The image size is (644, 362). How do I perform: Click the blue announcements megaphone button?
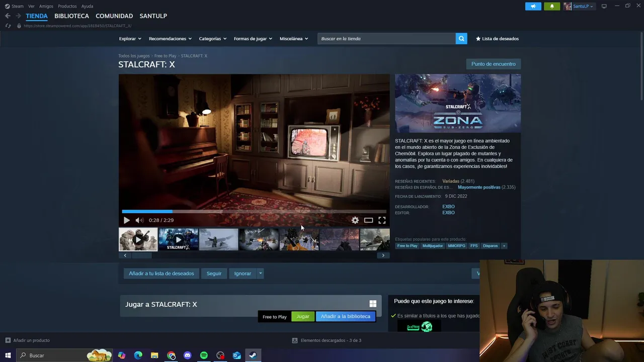click(533, 6)
